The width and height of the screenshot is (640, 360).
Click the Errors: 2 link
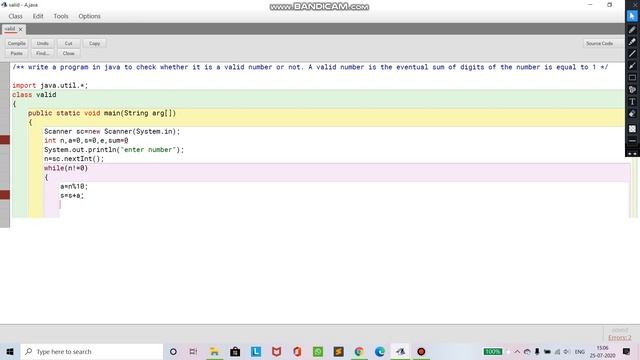pyautogui.click(x=620, y=338)
